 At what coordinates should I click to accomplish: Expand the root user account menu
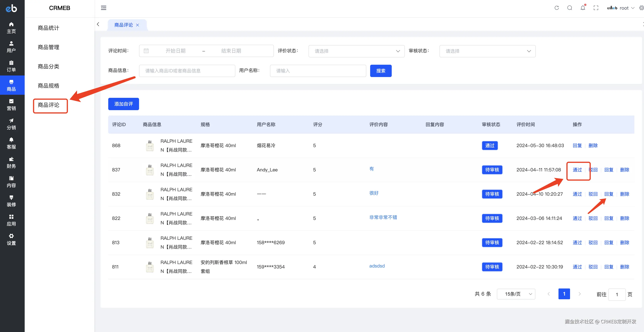[624, 8]
